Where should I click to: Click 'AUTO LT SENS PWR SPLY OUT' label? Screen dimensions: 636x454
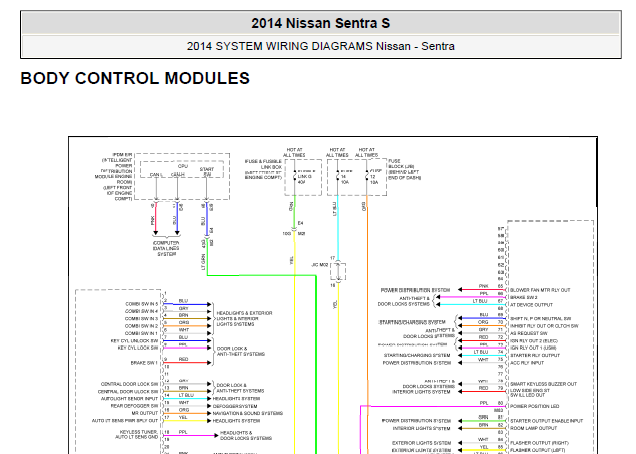tap(125, 421)
